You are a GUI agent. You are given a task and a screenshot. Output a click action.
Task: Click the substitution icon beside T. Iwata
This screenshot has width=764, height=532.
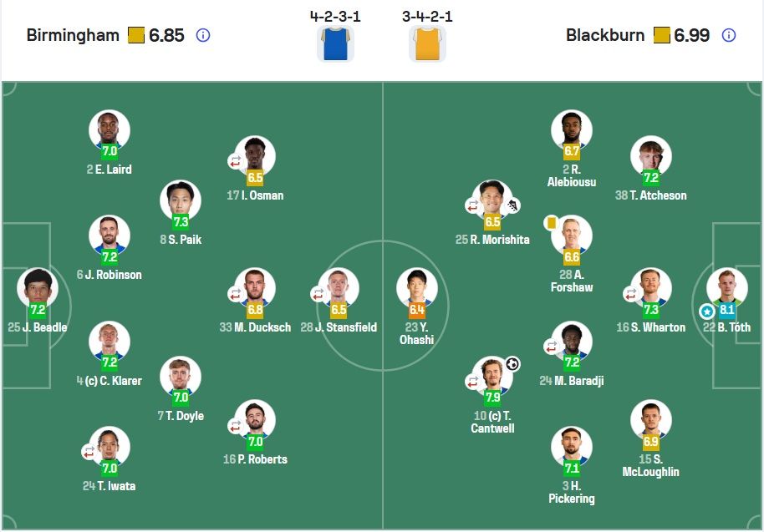[x=89, y=452]
